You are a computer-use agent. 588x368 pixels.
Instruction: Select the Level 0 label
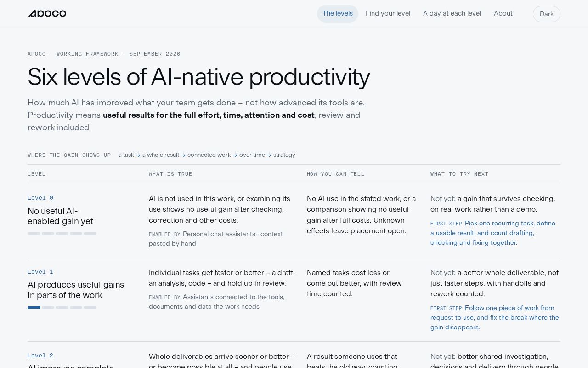(40, 198)
